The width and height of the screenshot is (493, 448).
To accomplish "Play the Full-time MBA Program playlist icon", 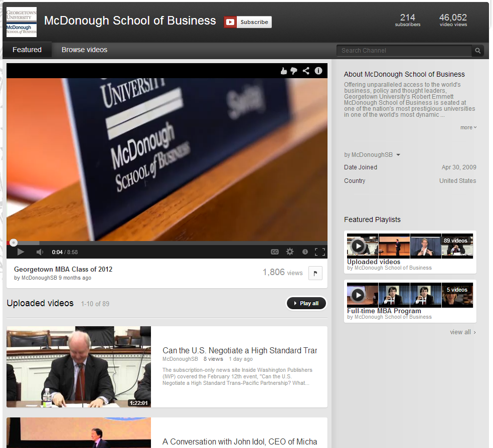I will point(358,295).
